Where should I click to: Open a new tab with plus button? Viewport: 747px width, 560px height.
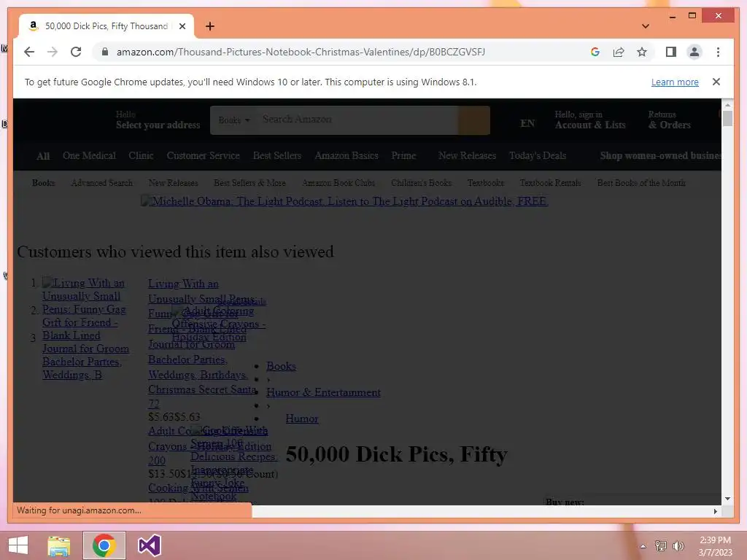210,26
